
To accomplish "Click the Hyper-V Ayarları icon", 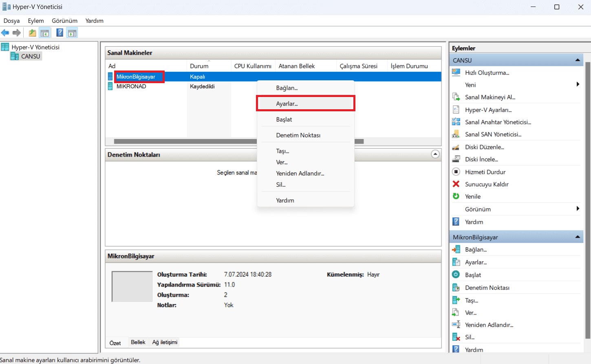I will [456, 110].
